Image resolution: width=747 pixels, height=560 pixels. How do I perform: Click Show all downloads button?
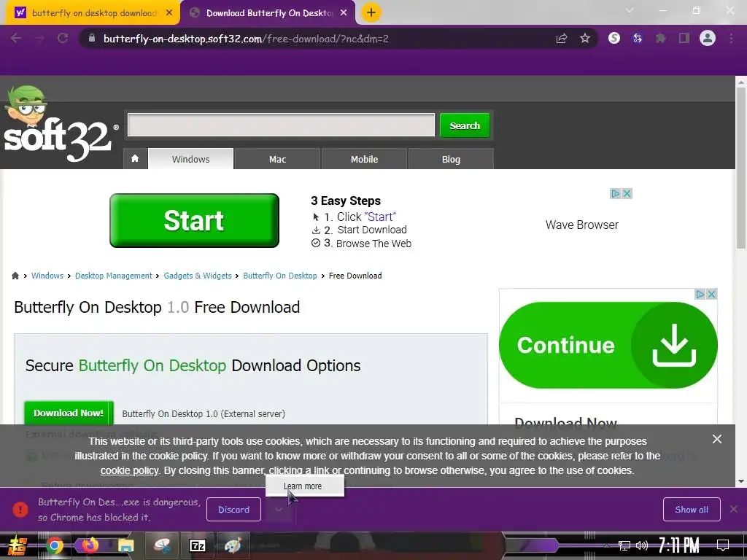coord(692,510)
